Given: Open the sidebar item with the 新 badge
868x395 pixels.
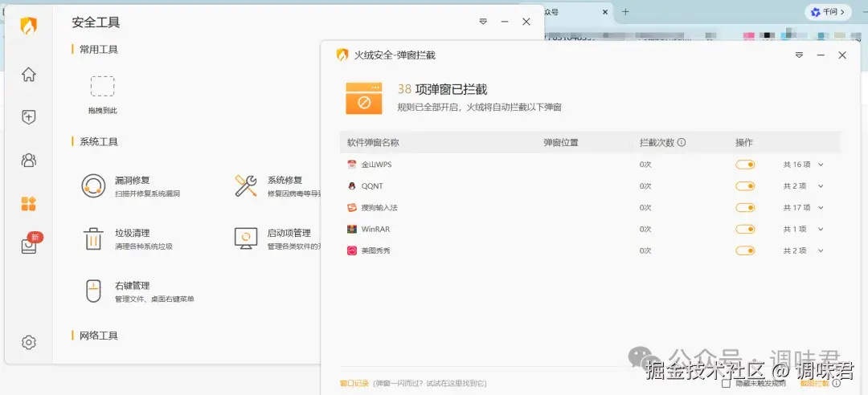Looking at the screenshot, I should pyautogui.click(x=30, y=246).
